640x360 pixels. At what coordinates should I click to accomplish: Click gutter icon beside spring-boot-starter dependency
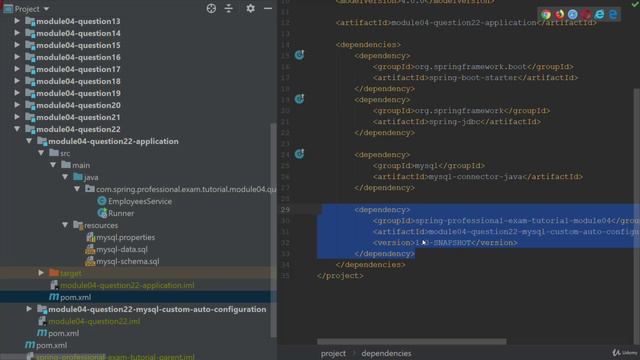click(299, 55)
